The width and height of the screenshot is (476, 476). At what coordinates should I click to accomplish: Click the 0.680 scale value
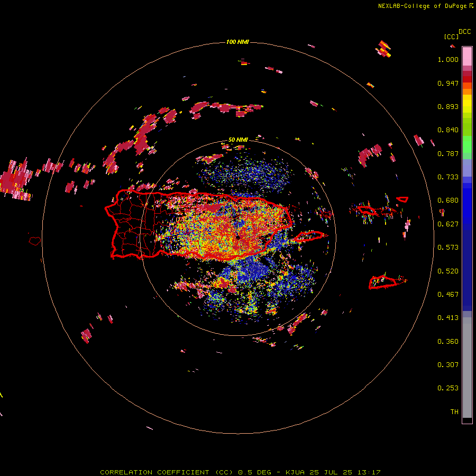(x=448, y=200)
